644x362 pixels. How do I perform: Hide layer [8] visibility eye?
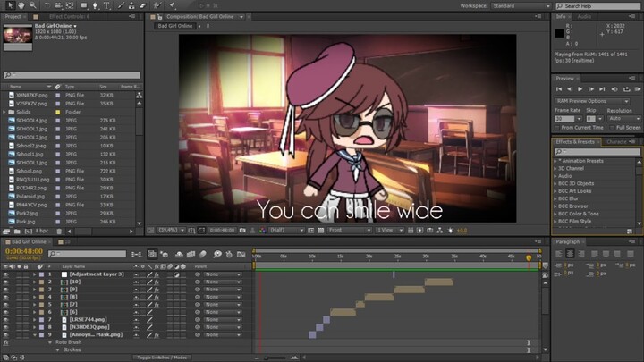pos(5,297)
